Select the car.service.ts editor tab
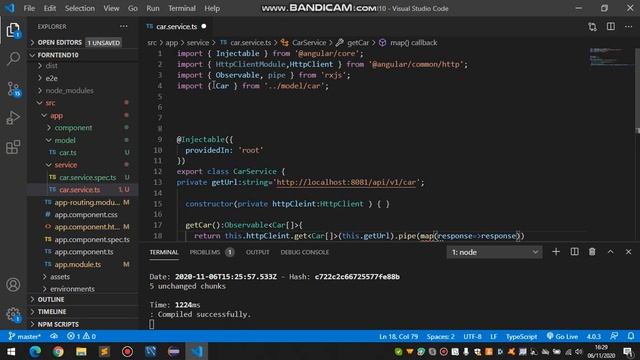Screen dimensions: 640x360 tap(176, 27)
